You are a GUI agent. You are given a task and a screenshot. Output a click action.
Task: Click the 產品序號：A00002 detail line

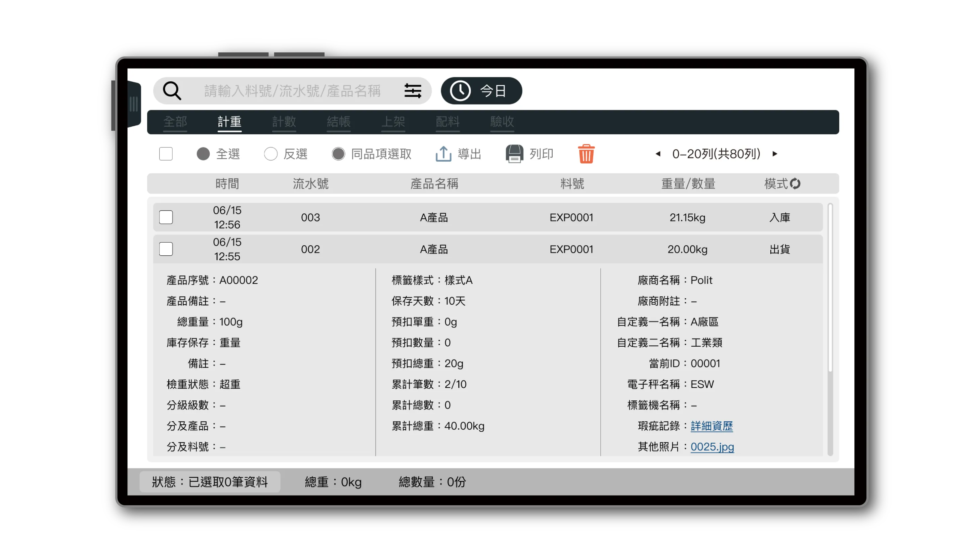click(x=212, y=281)
